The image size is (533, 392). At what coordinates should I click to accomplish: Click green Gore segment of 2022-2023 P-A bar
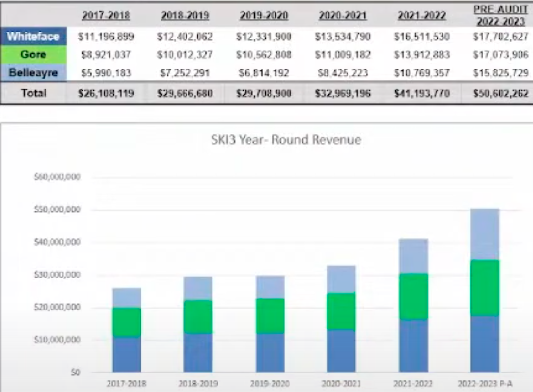[484, 287]
